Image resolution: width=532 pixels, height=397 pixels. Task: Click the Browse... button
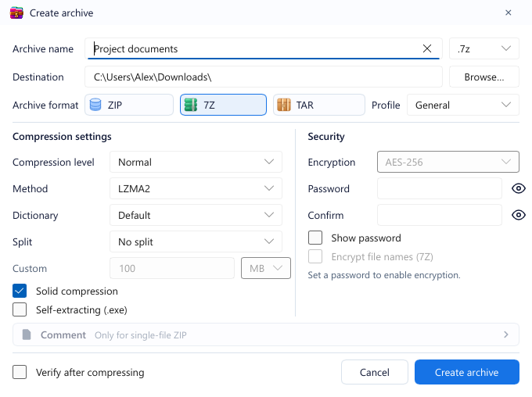click(484, 77)
